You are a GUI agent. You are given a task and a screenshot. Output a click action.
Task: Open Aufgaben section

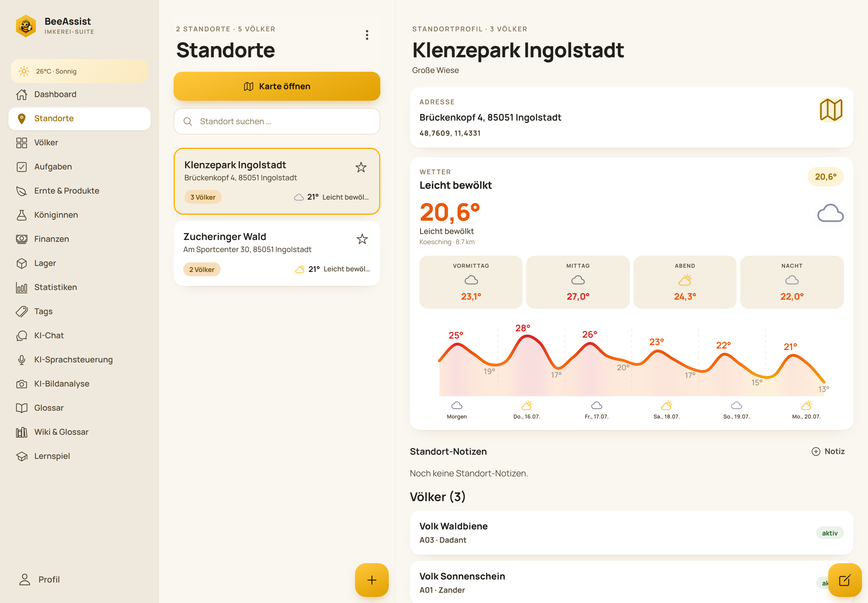click(x=79, y=167)
